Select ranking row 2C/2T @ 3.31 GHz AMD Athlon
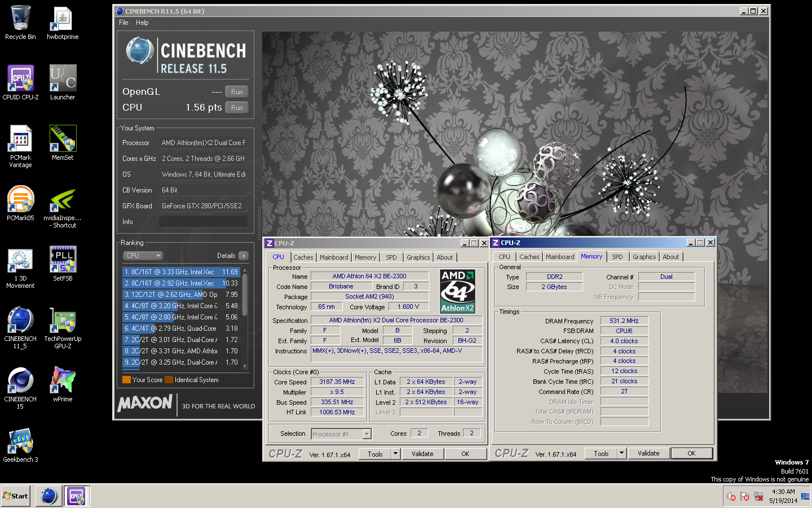The width and height of the screenshot is (812, 508). (182, 351)
